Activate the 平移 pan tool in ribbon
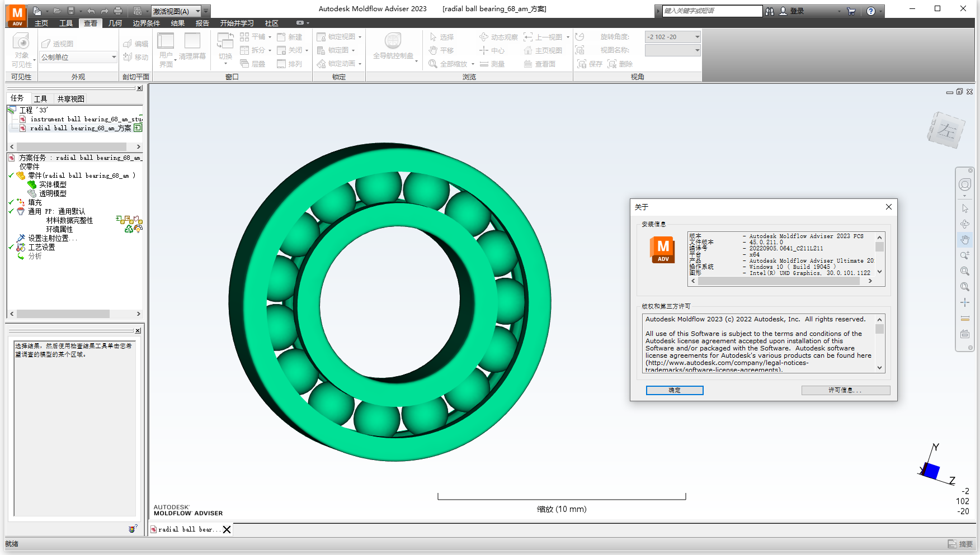The height and width of the screenshot is (555, 980). 441,50
